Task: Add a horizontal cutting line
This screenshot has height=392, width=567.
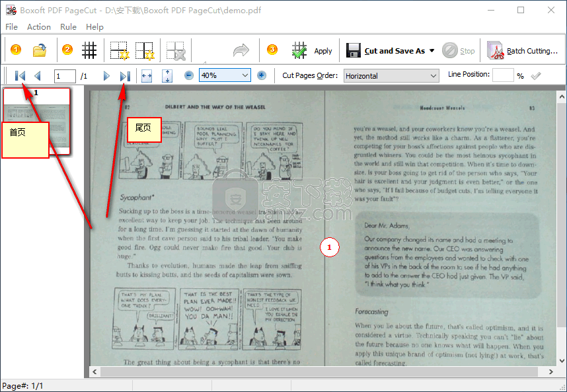Action: point(120,50)
